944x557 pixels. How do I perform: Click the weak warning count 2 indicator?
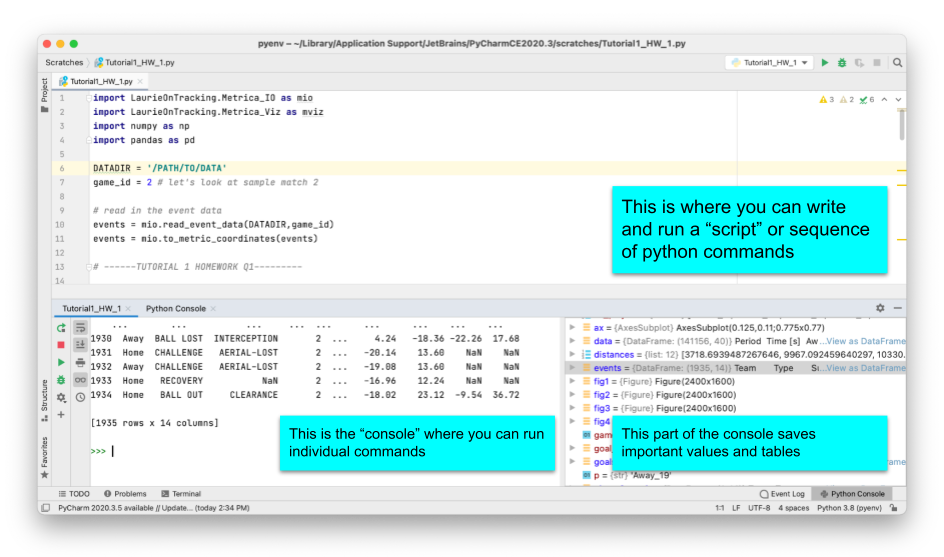pyautogui.click(x=846, y=100)
